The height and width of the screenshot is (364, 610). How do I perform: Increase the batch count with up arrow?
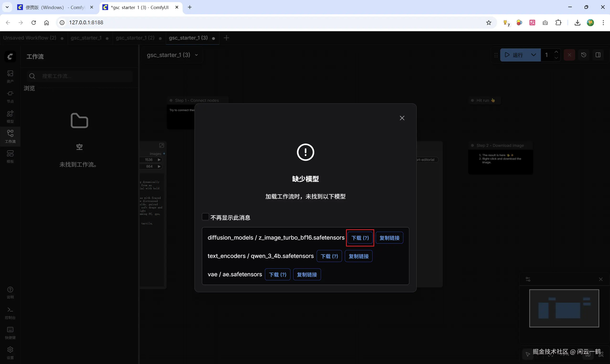pyautogui.click(x=556, y=52)
